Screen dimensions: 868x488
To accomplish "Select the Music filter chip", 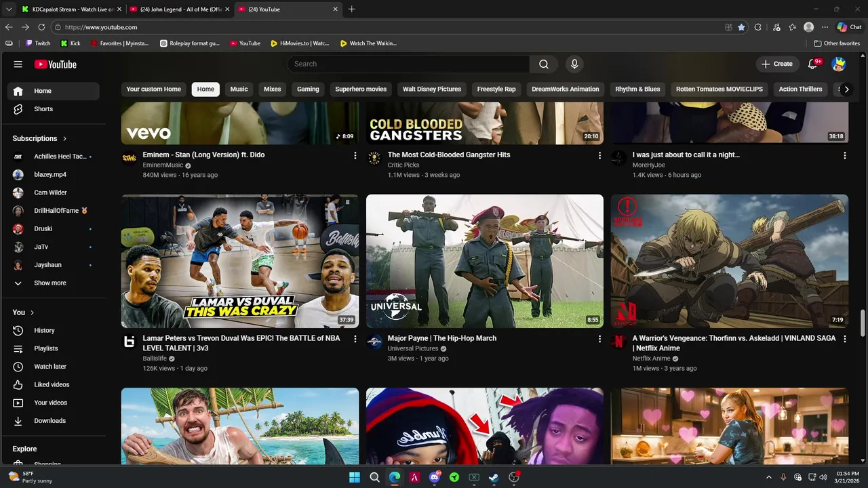I will coord(239,89).
